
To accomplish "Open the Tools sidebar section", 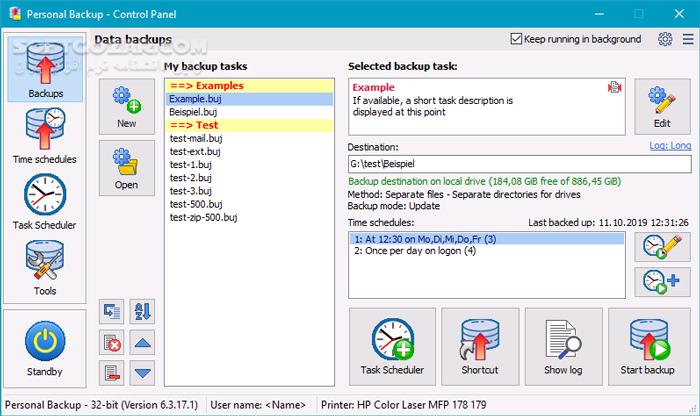I will tap(45, 268).
